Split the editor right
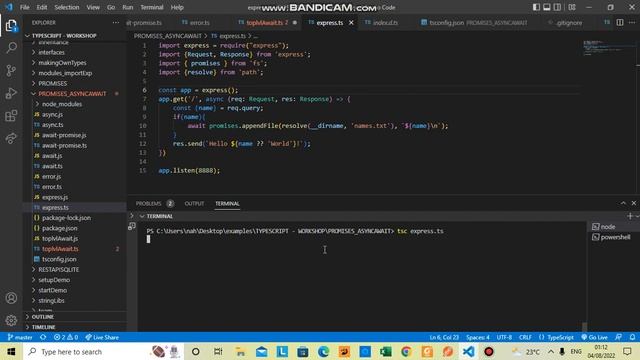Screen dimensions: 640x360 [x=620, y=22]
